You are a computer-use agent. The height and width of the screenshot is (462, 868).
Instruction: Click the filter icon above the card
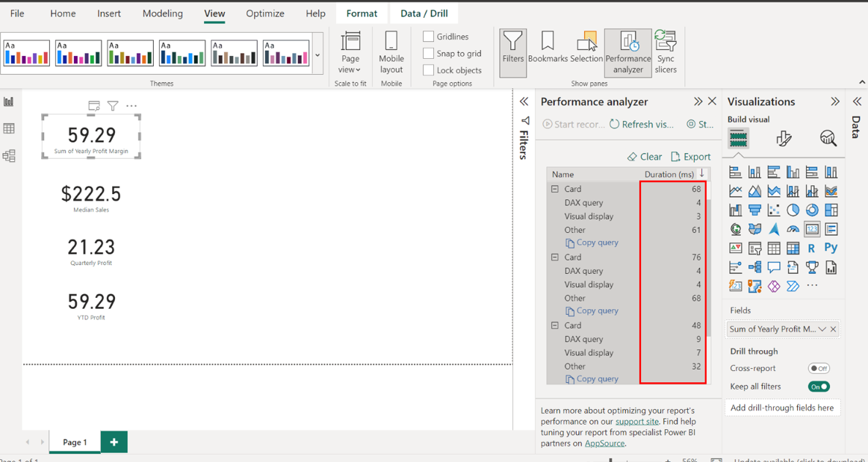(x=113, y=106)
